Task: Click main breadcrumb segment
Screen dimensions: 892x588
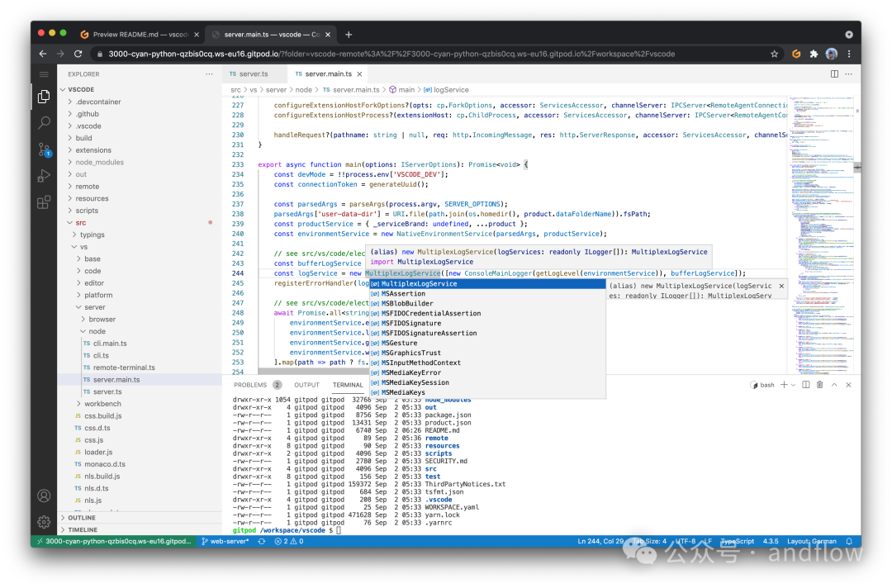Action: (401, 90)
